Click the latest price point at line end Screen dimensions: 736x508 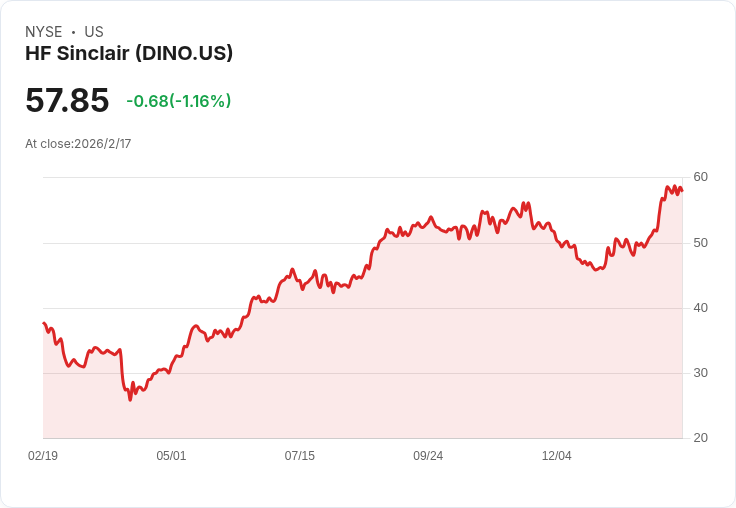click(682, 191)
